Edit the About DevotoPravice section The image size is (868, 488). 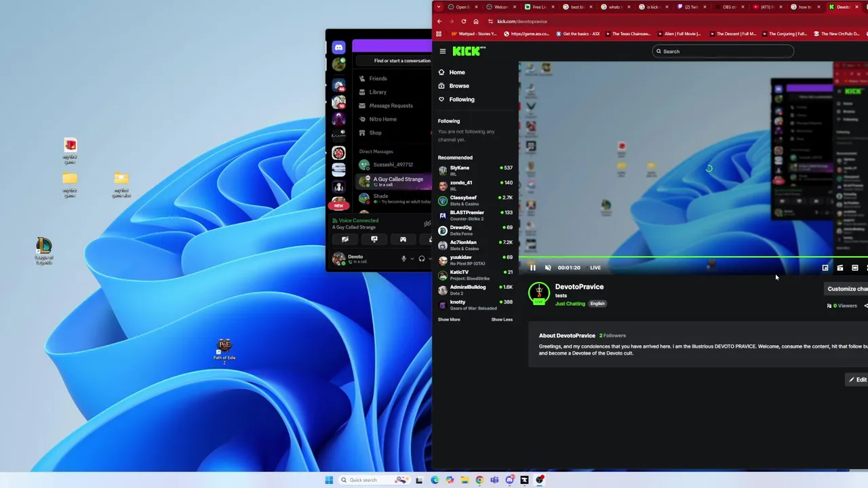pyautogui.click(x=857, y=380)
